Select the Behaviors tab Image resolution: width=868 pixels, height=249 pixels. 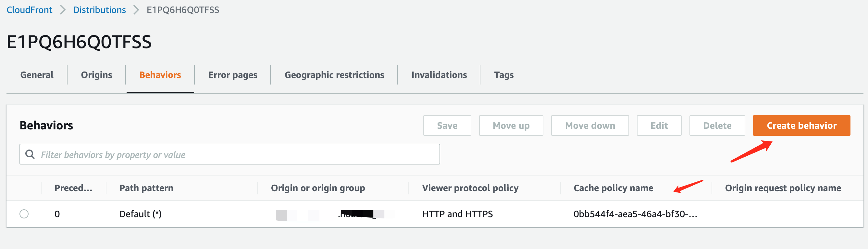pos(160,75)
